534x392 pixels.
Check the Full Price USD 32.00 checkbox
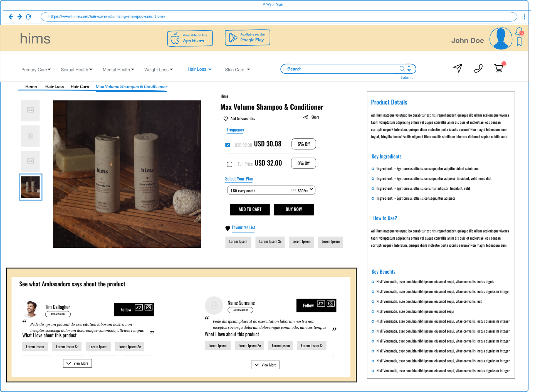tap(229, 164)
